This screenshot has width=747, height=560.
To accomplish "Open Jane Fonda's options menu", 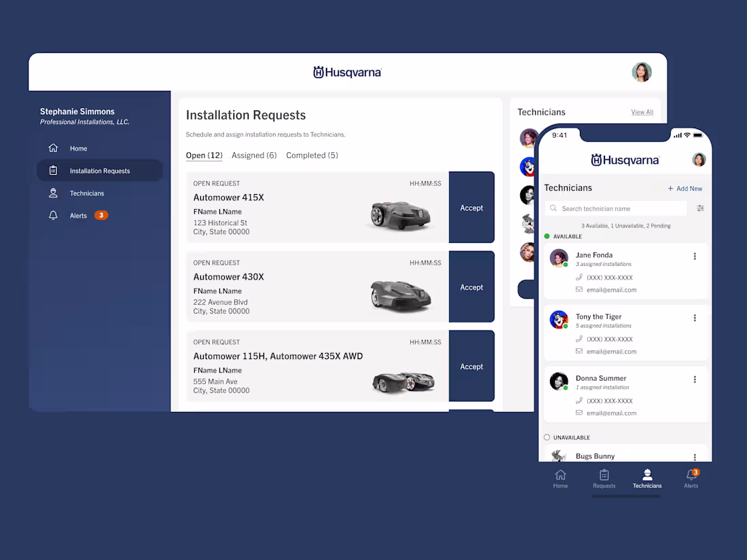I will click(x=695, y=256).
